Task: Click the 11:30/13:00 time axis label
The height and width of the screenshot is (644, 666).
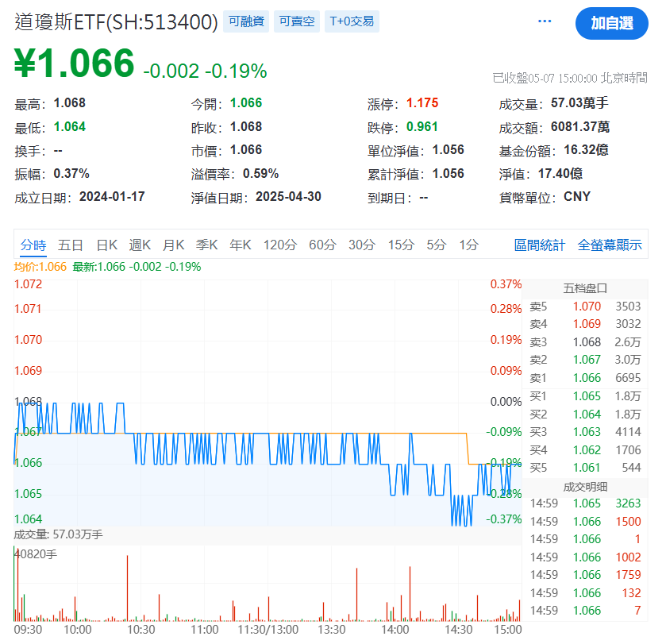Action: click(268, 629)
